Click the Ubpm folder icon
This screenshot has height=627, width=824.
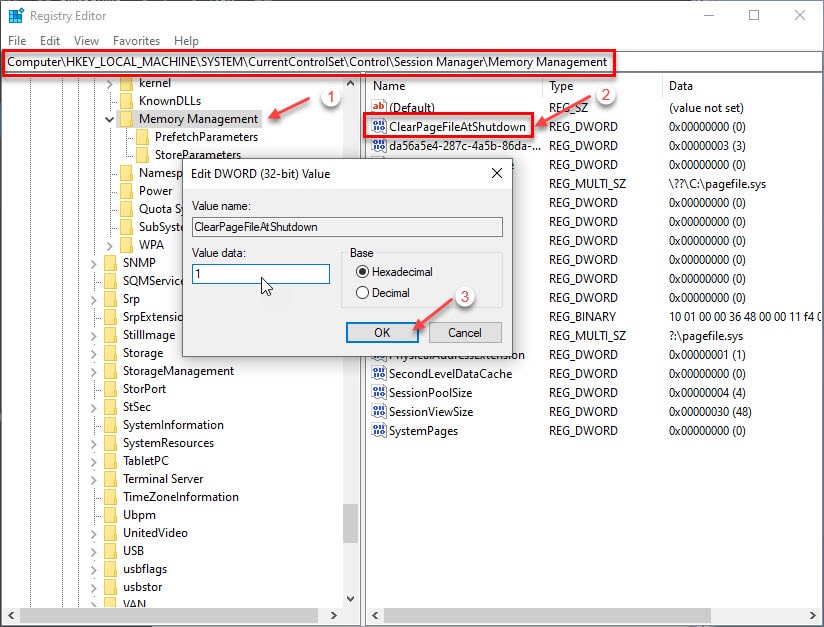click(x=110, y=515)
